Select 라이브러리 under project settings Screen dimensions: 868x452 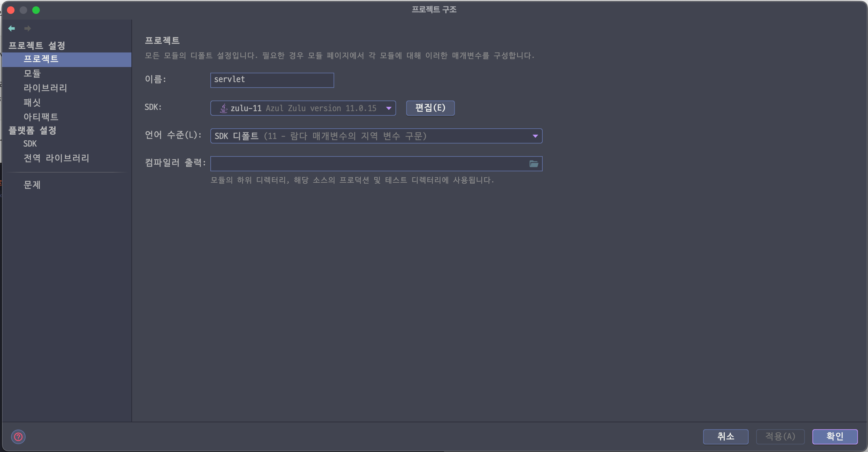[45, 88]
